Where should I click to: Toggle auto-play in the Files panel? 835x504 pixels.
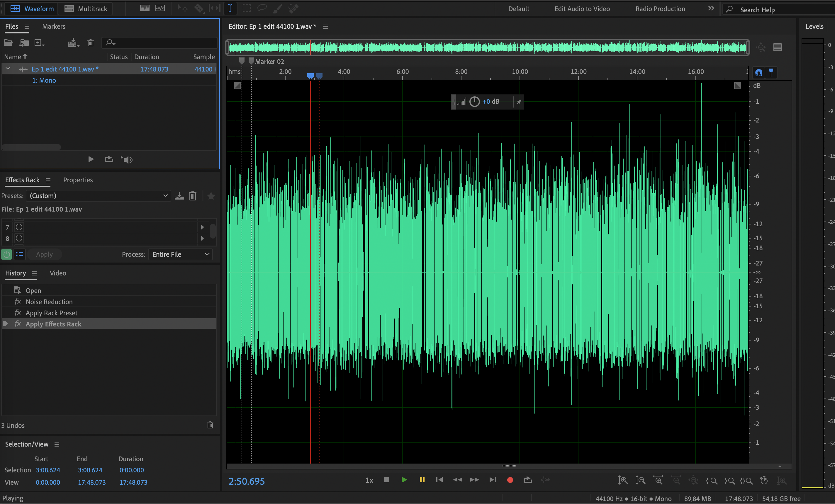point(127,159)
